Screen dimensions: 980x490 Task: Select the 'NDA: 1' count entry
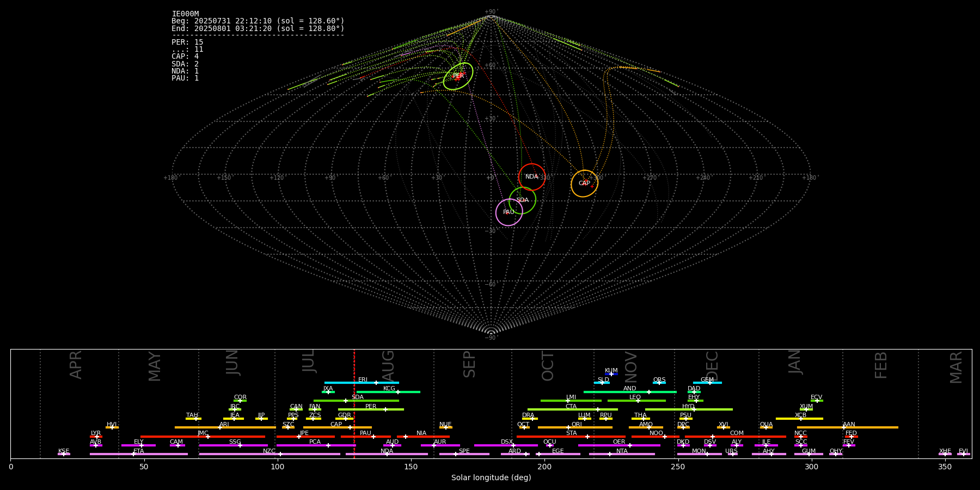pos(185,71)
